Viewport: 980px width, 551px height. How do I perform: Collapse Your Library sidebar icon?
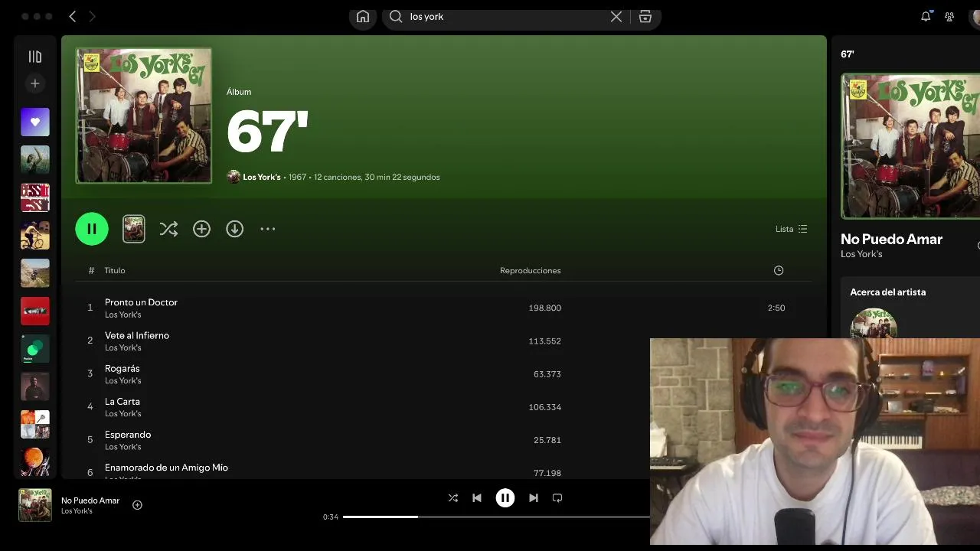[34, 57]
